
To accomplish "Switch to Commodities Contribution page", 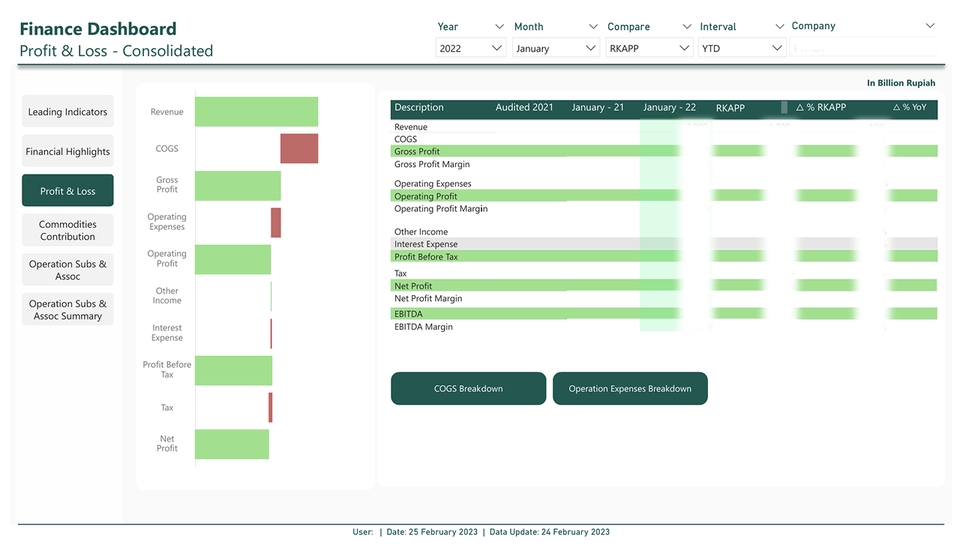I will tap(67, 230).
